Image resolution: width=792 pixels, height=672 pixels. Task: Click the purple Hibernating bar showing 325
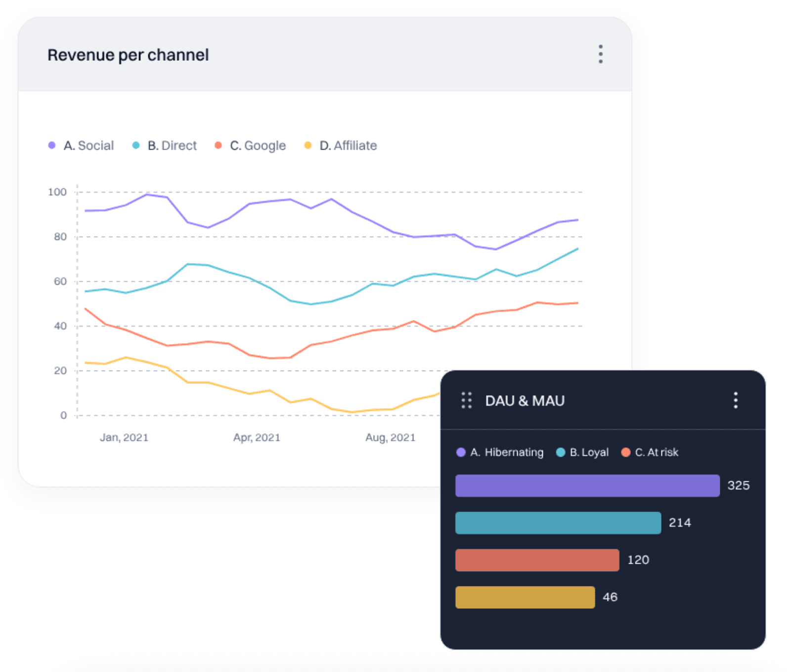(x=587, y=485)
